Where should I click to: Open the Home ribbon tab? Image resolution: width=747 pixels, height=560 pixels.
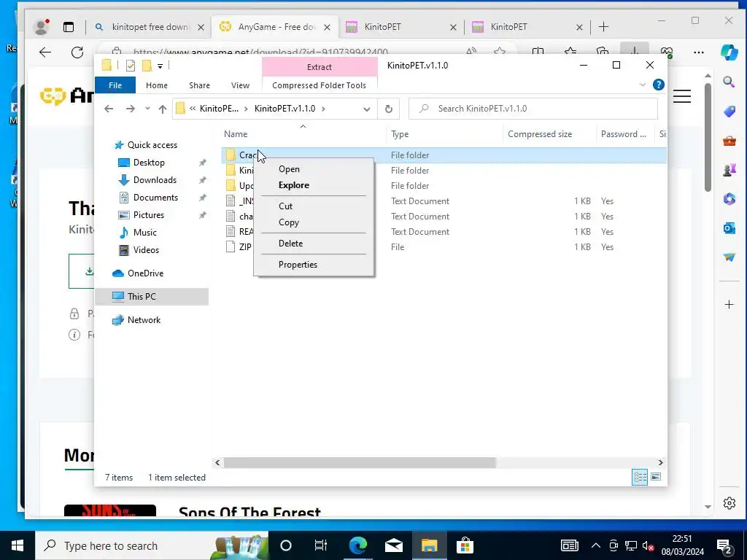pyautogui.click(x=157, y=85)
